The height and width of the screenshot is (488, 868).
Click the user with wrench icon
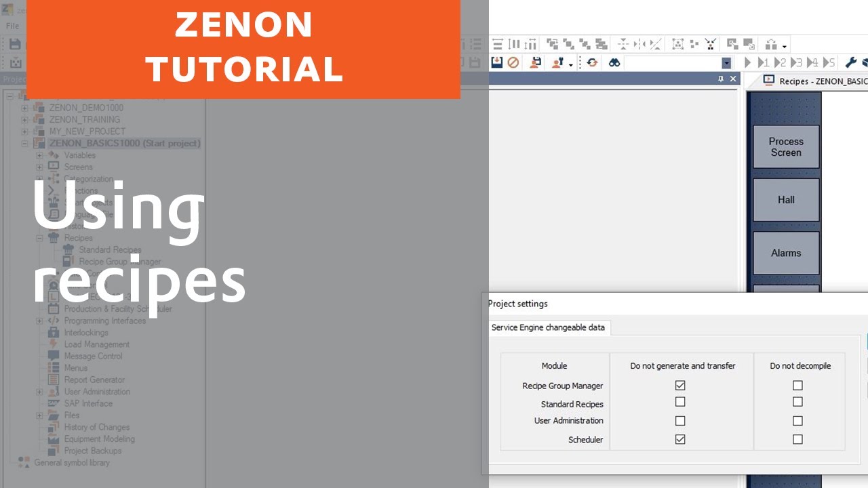tap(557, 62)
